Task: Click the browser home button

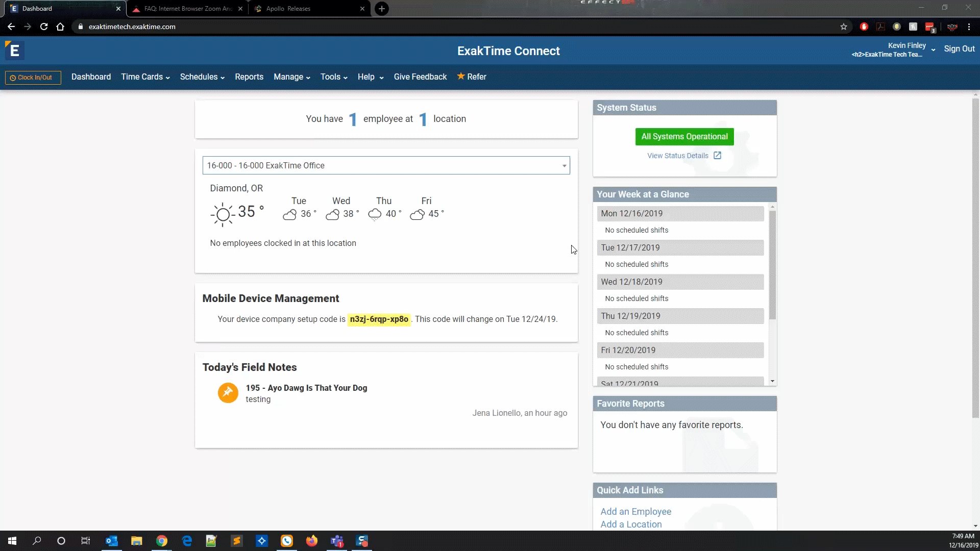Action: (x=60, y=27)
